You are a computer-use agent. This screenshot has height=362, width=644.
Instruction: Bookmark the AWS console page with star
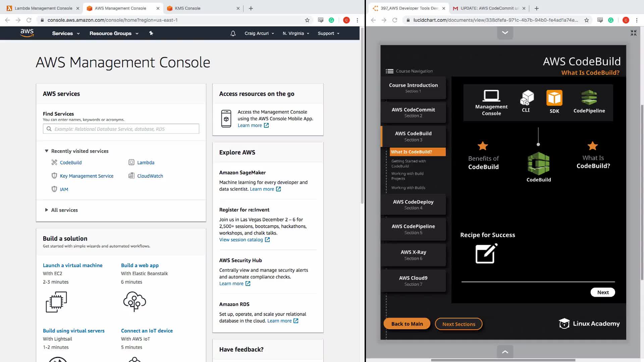click(x=307, y=20)
